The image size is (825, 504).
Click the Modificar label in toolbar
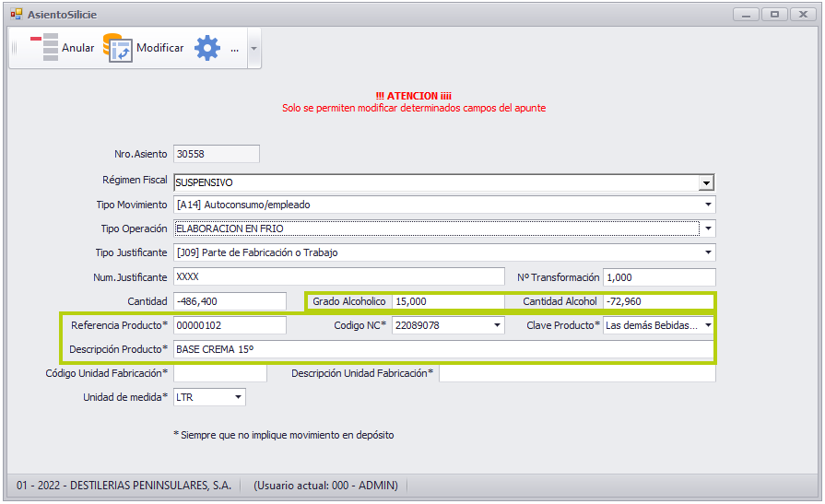pyautogui.click(x=160, y=48)
